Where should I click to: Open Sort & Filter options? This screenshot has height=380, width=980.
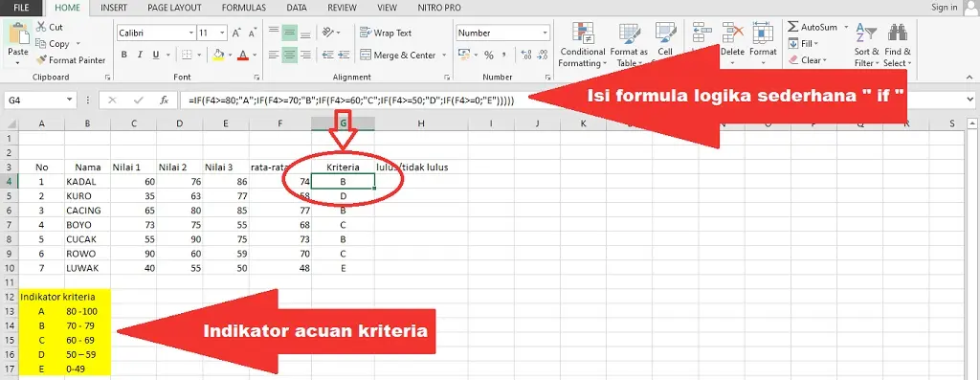pos(867,45)
